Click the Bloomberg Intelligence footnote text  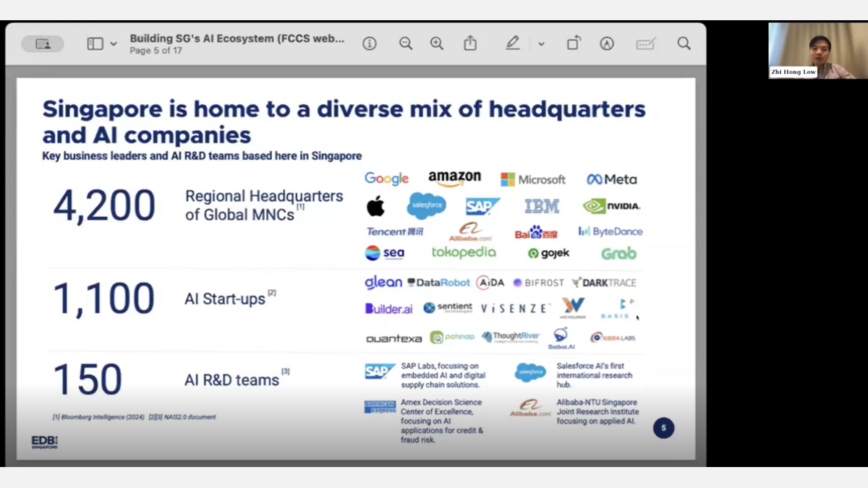pos(98,417)
